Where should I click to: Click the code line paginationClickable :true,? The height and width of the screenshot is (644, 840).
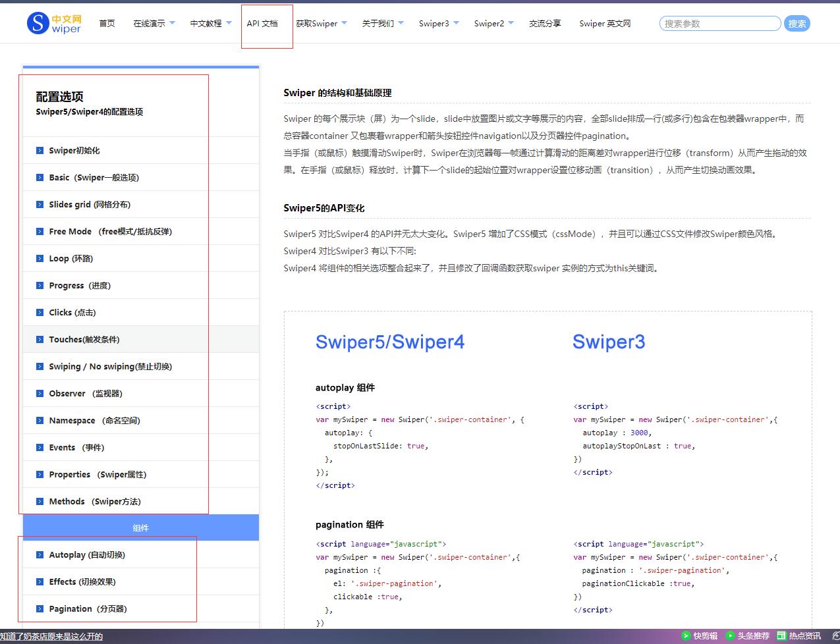pyautogui.click(x=638, y=583)
